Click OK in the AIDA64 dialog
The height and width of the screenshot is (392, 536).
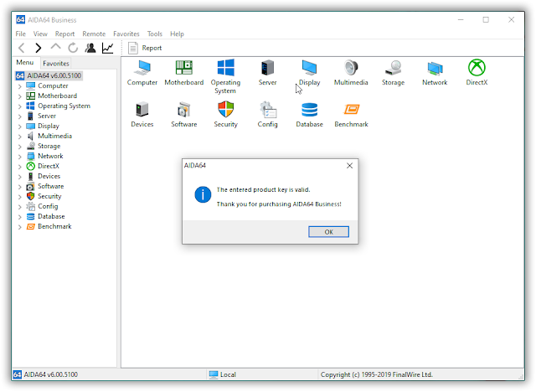328,232
